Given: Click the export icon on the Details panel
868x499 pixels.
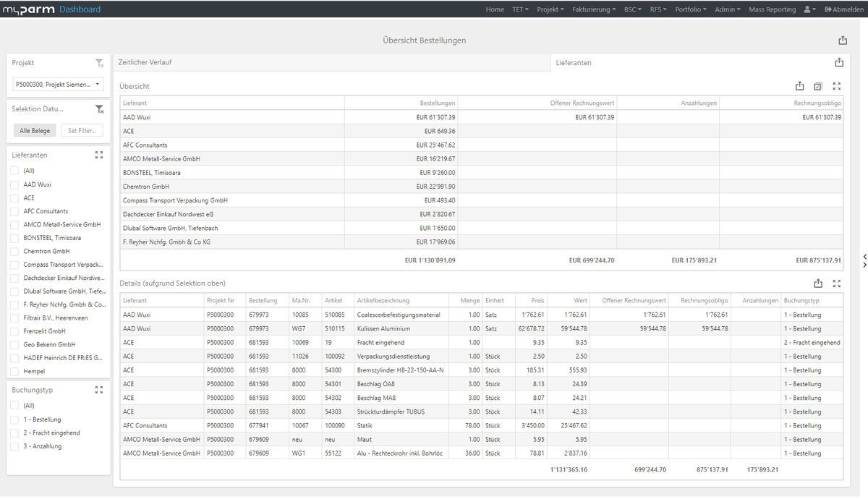Looking at the screenshot, I should [818, 283].
